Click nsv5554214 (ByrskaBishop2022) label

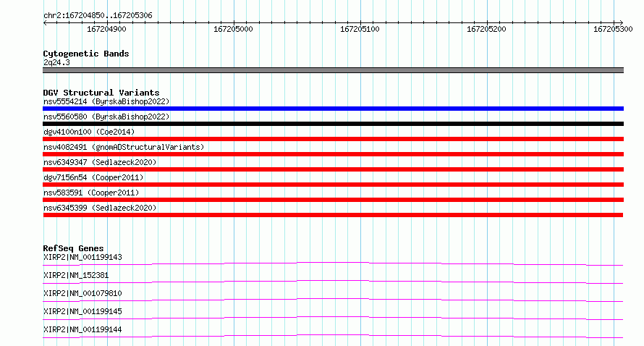pyautogui.click(x=106, y=101)
